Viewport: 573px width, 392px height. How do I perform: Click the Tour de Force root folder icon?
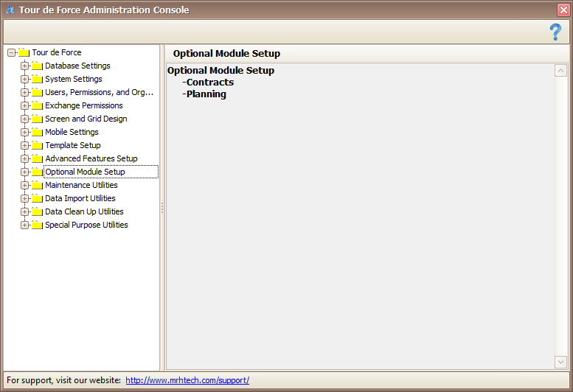[24, 52]
